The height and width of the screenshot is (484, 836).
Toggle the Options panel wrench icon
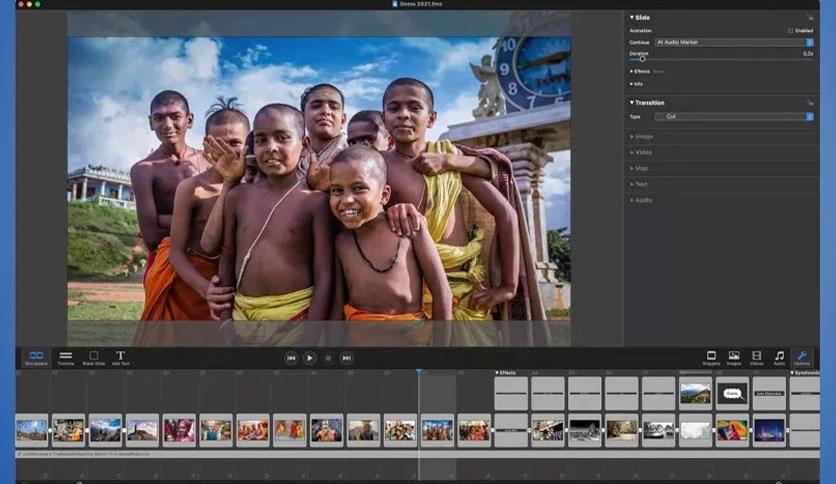click(802, 358)
